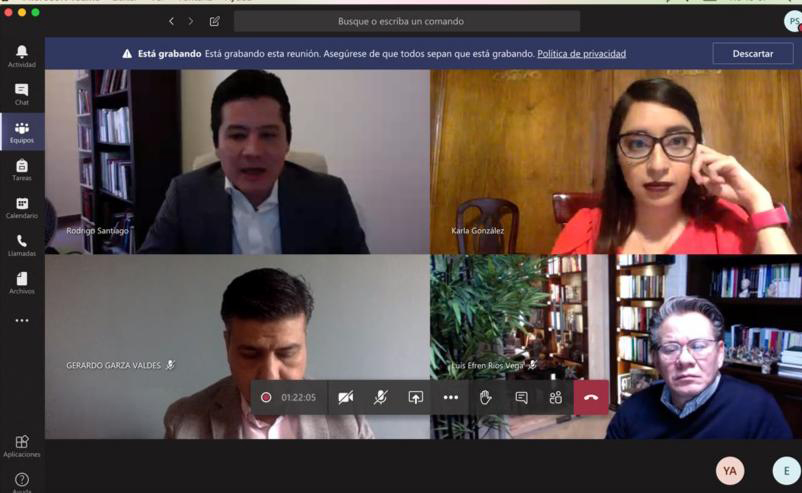Open the Actividad notifications panel
This screenshot has width=802, height=493.
tap(21, 56)
